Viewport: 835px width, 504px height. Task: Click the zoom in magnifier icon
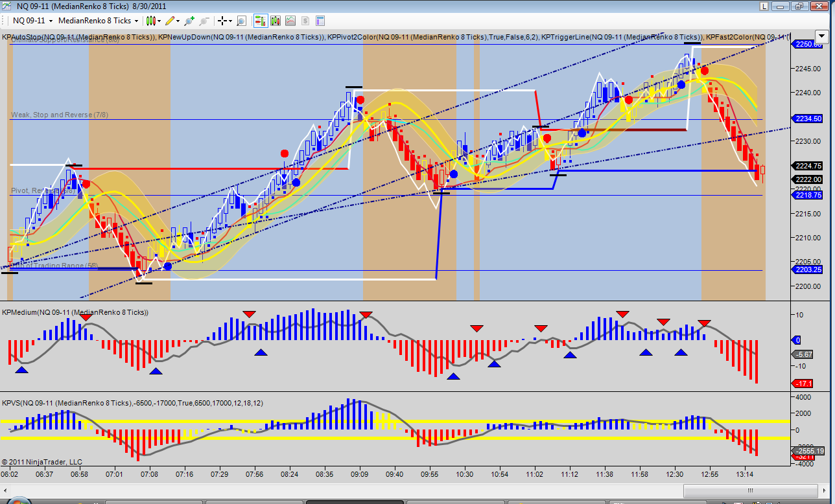[x=189, y=21]
